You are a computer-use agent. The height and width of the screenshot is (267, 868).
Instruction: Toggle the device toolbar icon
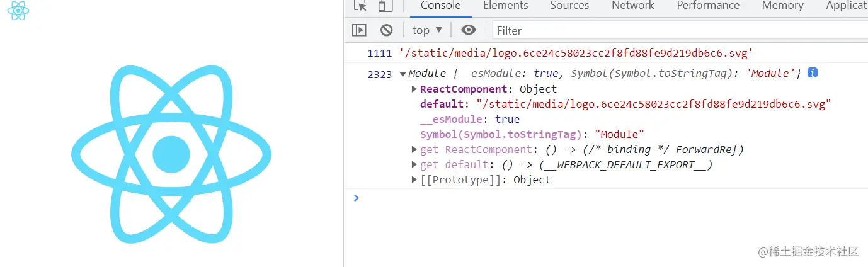pos(385,6)
